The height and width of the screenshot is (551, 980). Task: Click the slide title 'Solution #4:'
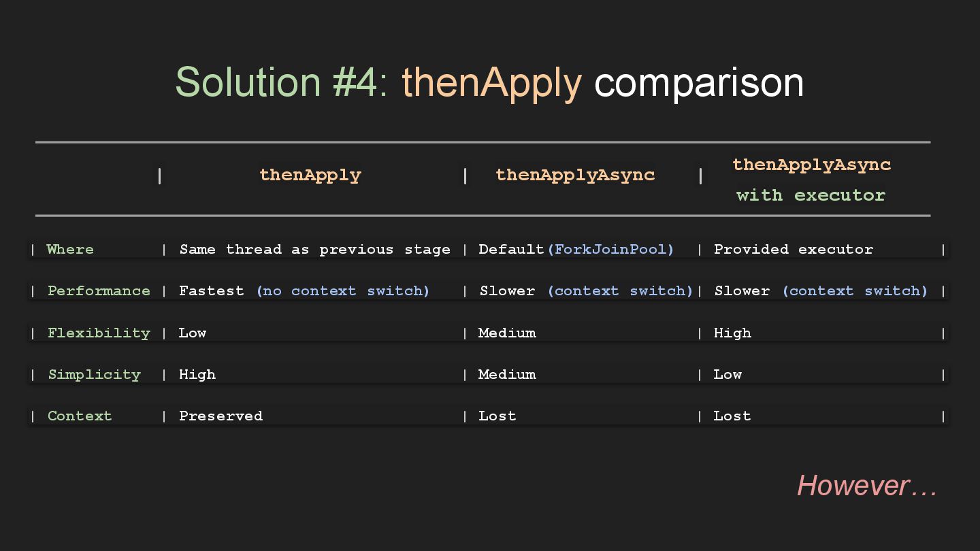tap(282, 82)
